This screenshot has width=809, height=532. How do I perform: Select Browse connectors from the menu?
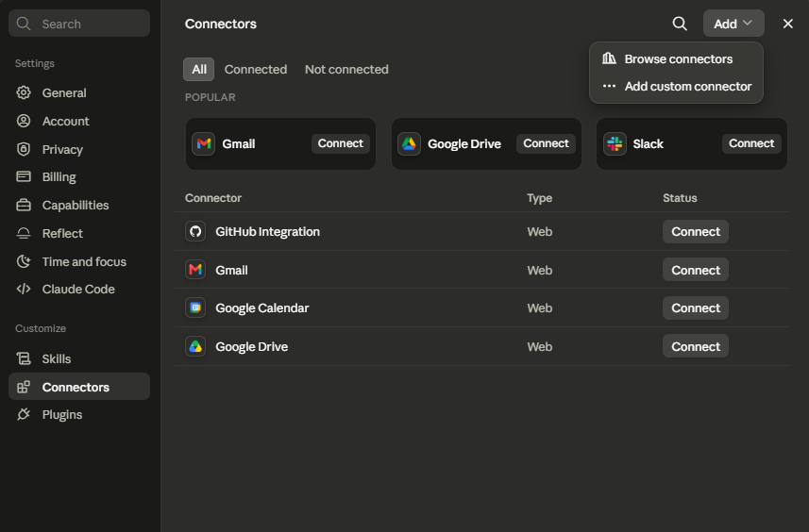pyautogui.click(x=676, y=58)
